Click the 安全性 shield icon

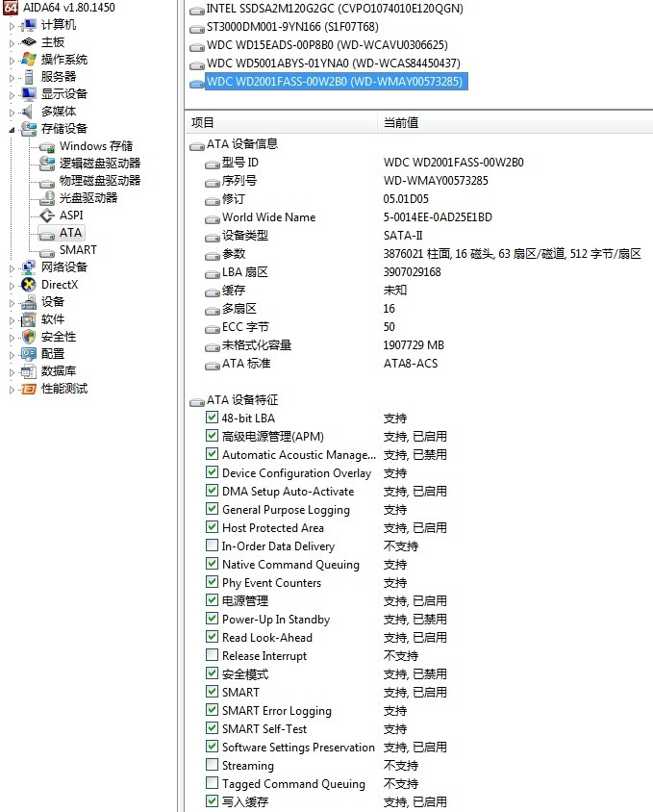[x=29, y=337]
